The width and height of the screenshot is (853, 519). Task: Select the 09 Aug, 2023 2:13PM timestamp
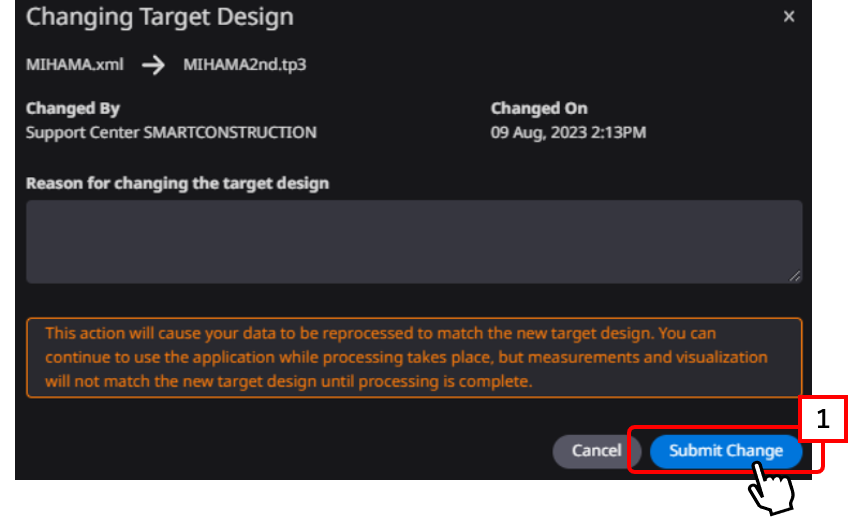[568, 133]
